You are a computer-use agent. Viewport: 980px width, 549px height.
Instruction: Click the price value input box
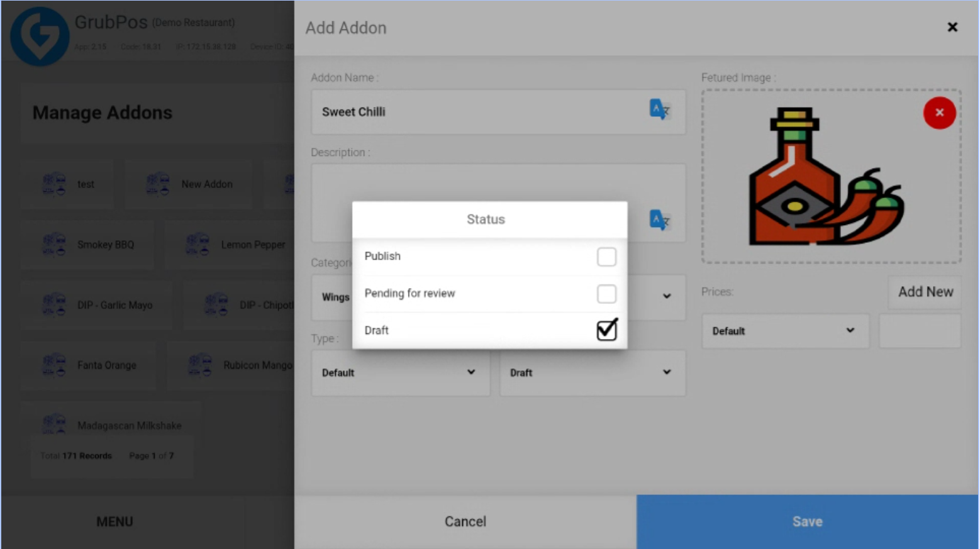click(920, 331)
